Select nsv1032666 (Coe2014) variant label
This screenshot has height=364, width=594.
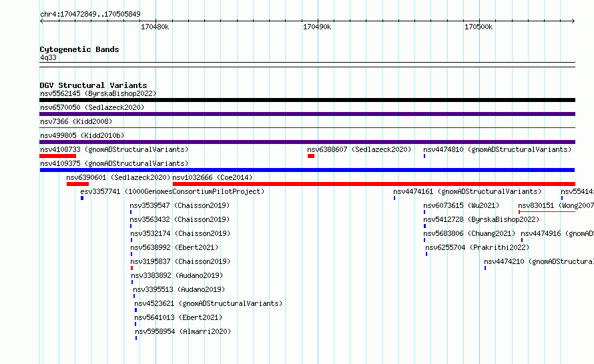[x=212, y=177]
